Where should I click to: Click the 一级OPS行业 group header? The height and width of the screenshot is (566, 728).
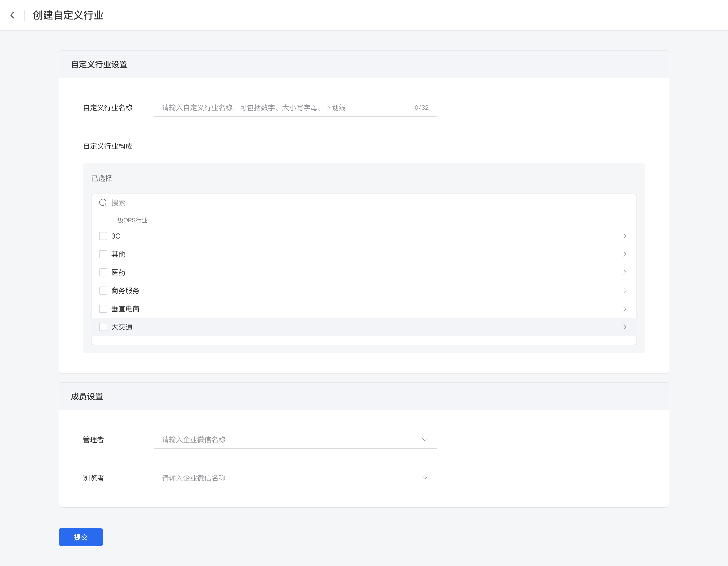coord(129,220)
